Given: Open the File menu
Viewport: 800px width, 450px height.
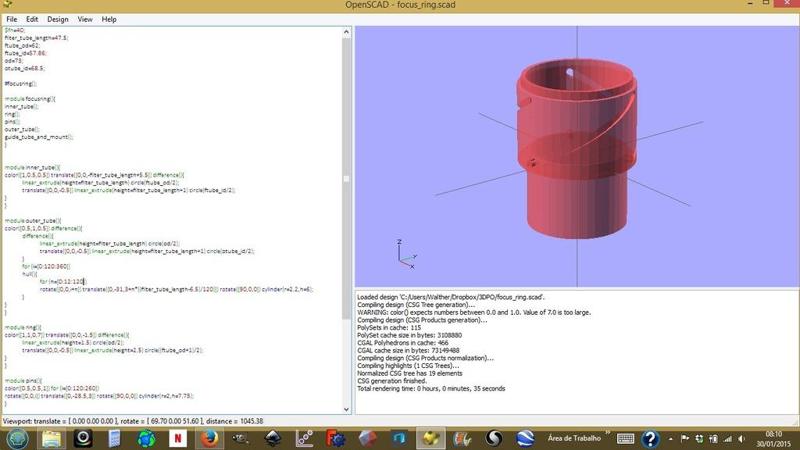Looking at the screenshot, I should (12, 19).
